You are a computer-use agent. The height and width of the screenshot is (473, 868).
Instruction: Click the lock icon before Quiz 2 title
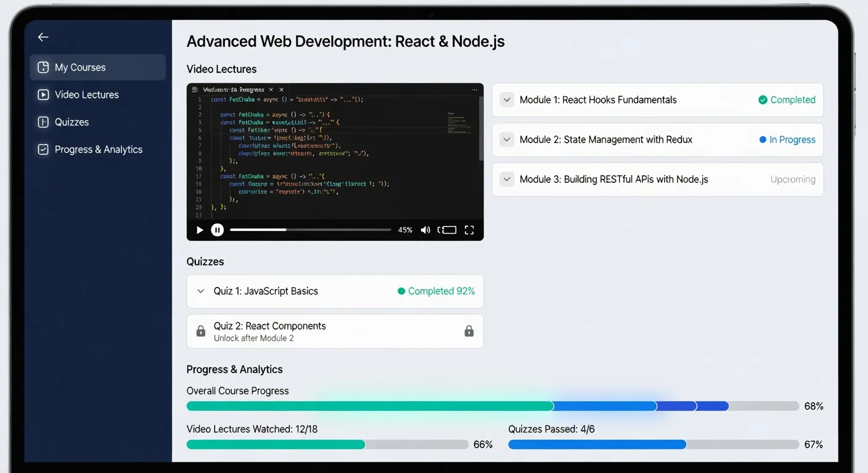click(x=201, y=331)
